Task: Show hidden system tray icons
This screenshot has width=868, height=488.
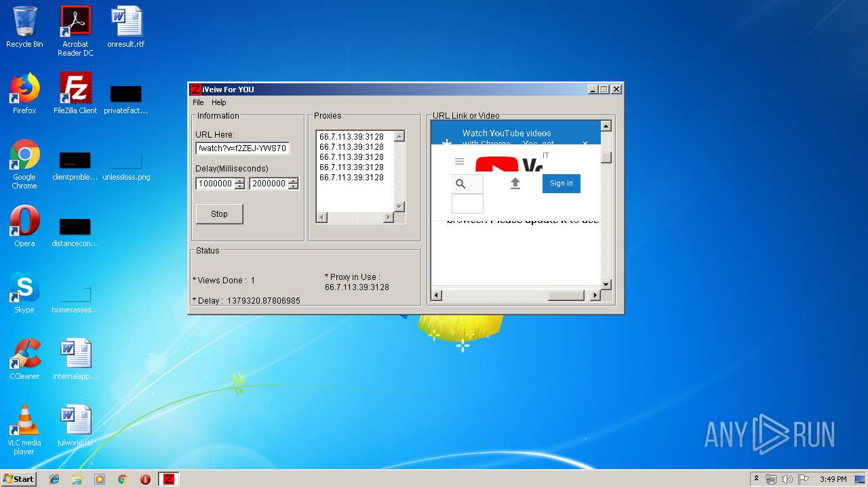Action: [756, 479]
